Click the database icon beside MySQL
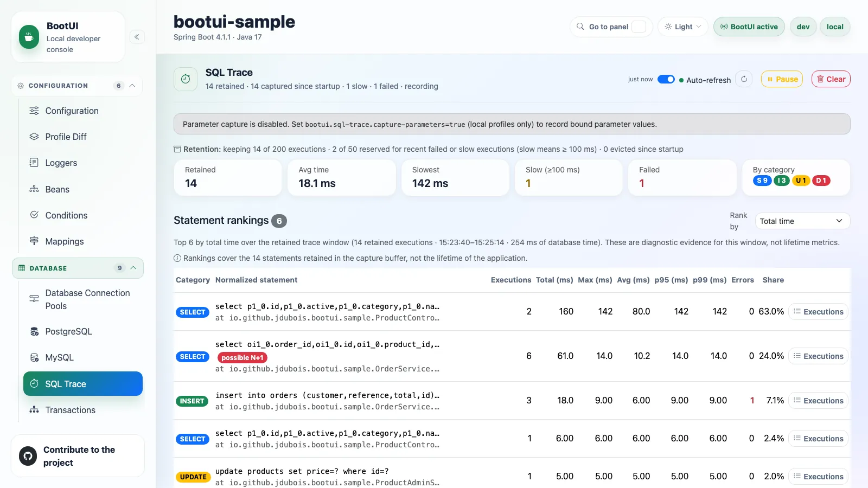Screen dimensions: 868x488 point(34,357)
